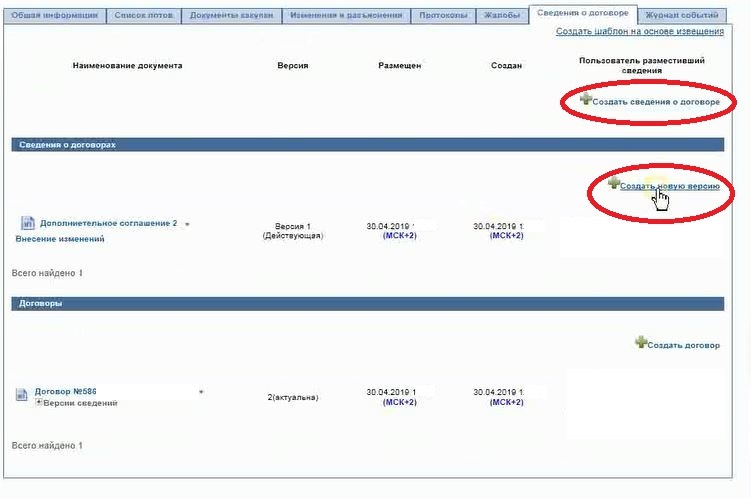The height and width of the screenshot is (498, 751).
Task: Click the green plus icon for Создать новую версию
Action: pos(614,184)
